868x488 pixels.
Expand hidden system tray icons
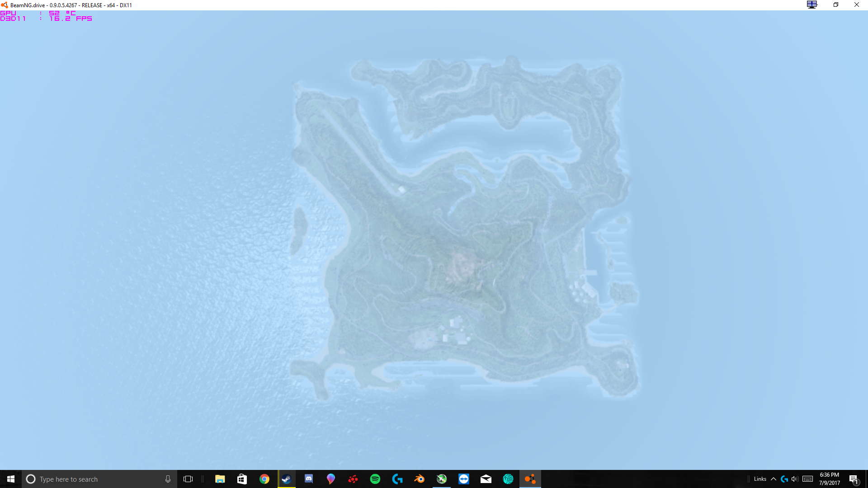[774, 479]
